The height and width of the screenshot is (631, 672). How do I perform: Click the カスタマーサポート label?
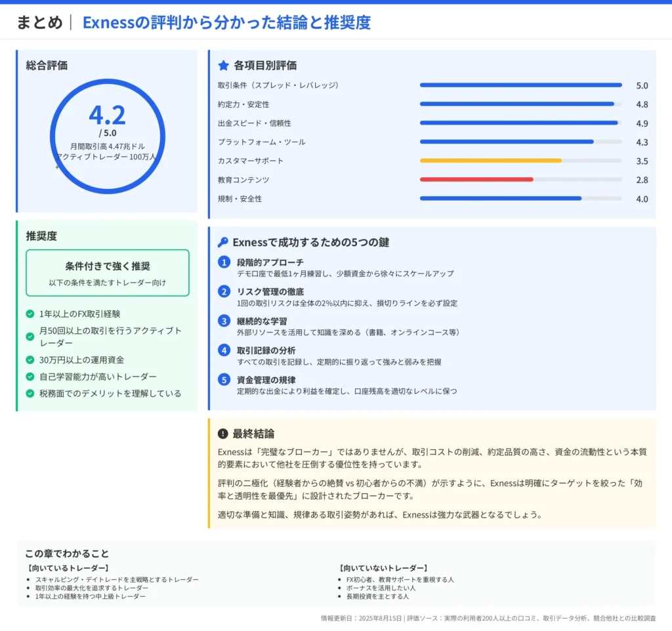coord(251,161)
